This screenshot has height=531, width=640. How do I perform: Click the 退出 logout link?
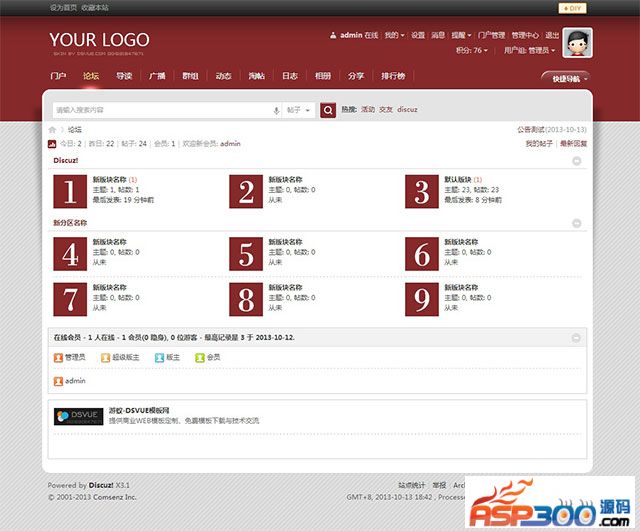(x=552, y=36)
